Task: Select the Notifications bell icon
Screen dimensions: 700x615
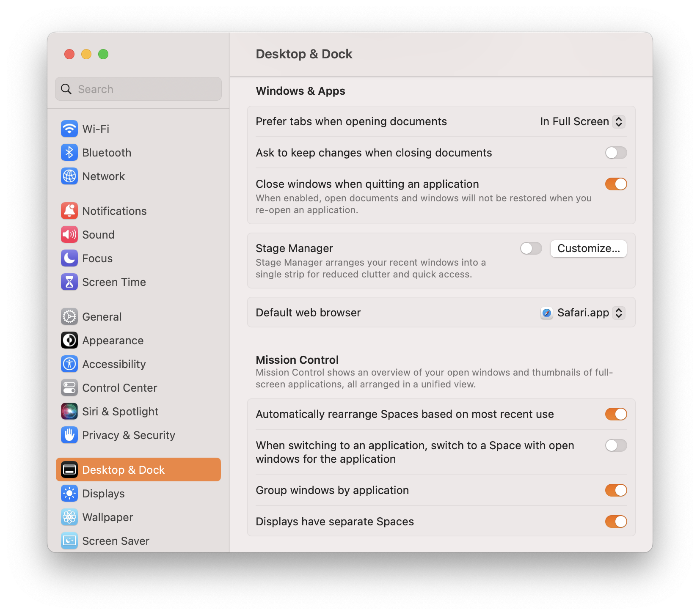Action: [x=69, y=211]
